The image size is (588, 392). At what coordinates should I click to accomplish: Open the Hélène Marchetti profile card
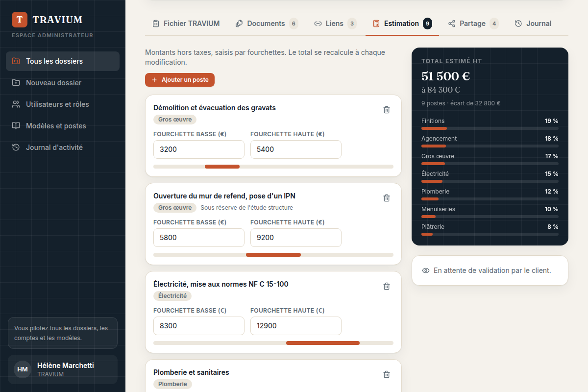(x=63, y=369)
